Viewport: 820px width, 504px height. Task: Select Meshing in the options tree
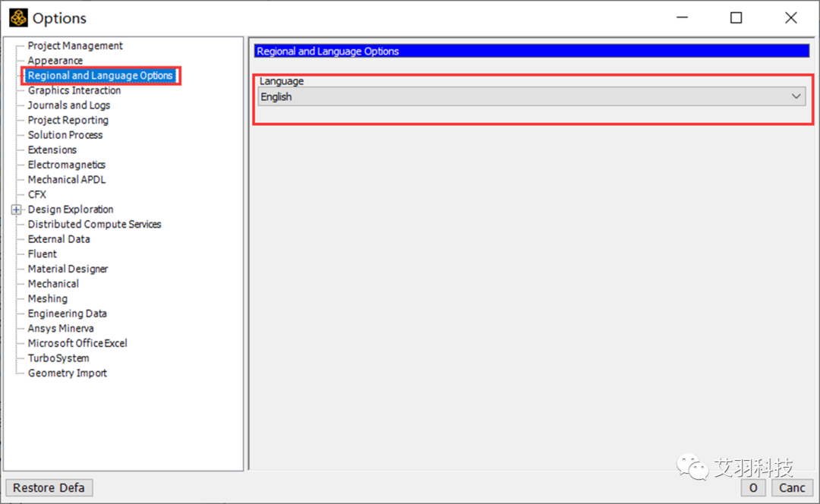point(48,299)
